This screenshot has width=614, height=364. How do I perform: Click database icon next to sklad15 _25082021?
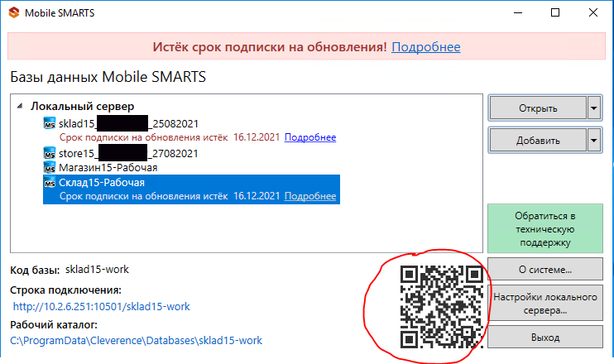[x=50, y=123]
